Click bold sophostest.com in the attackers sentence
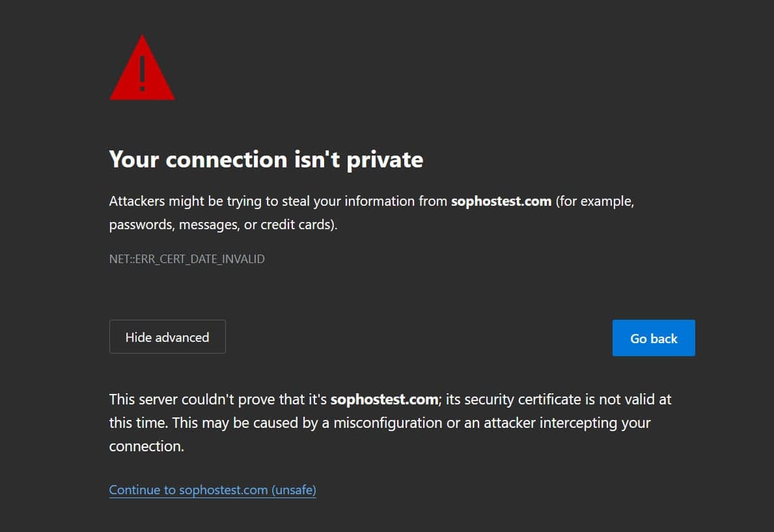Screen dimensions: 774x532 pyautogui.click(x=501, y=201)
